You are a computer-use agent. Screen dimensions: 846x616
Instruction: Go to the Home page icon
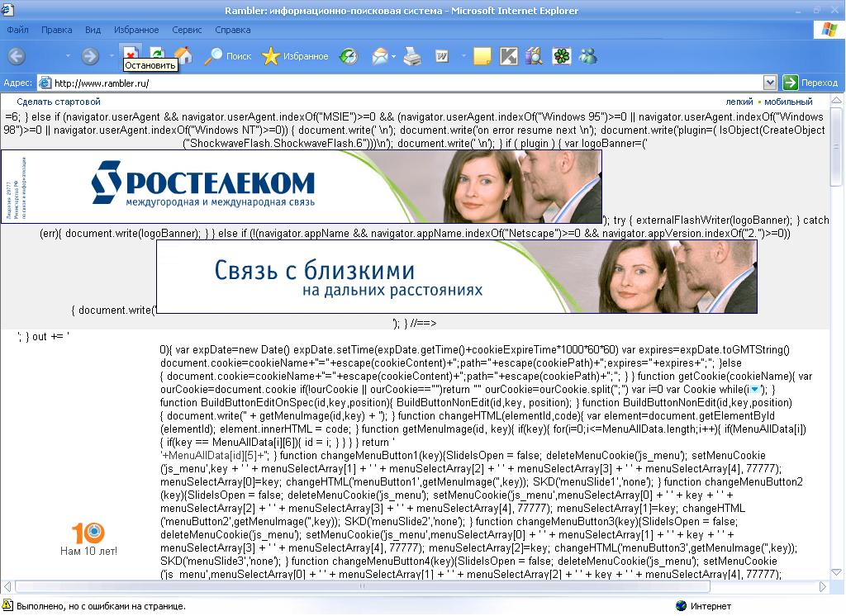[x=183, y=55]
